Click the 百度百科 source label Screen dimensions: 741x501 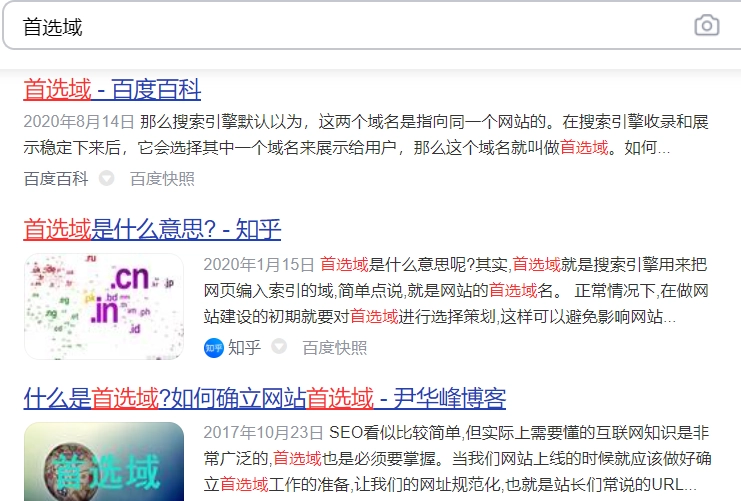[x=56, y=179]
